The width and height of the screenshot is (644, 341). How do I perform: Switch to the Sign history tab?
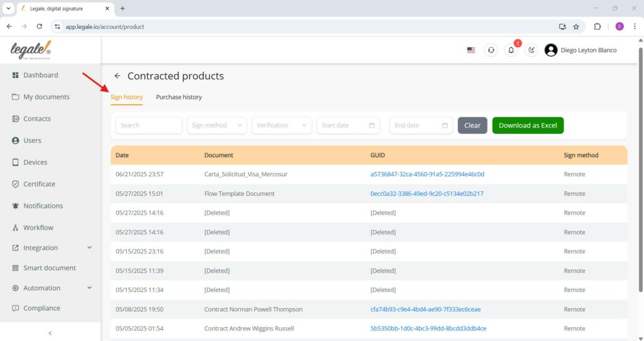[126, 98]
